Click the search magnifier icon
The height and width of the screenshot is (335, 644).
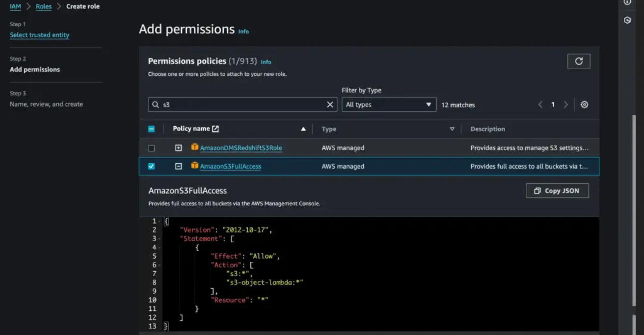click(156, 105)
